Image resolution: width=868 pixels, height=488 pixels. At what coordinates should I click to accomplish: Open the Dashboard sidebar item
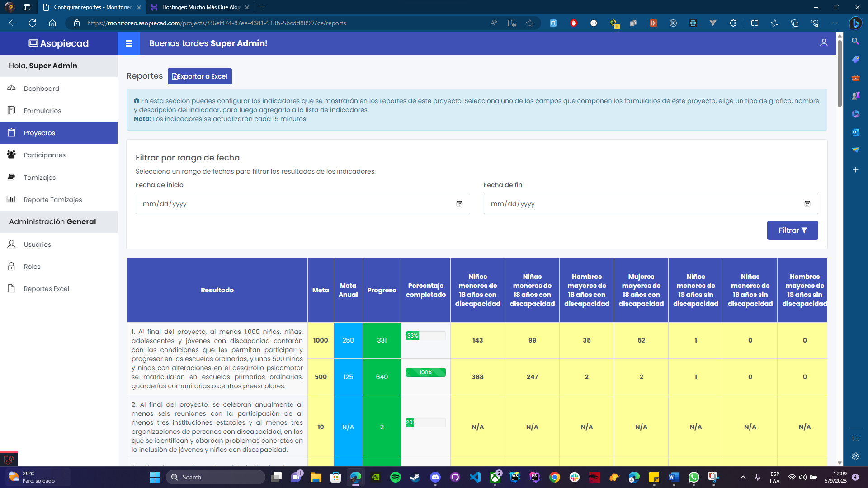pos(41,89)
